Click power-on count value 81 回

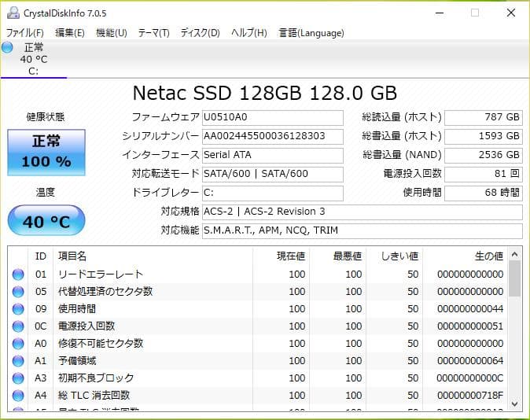pyautogui.click(x=484, y=174)
